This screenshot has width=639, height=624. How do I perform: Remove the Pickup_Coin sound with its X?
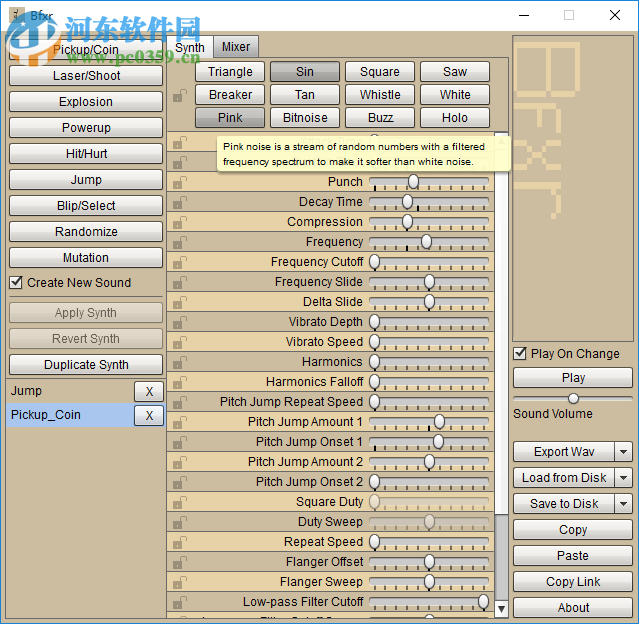(149, 415)
